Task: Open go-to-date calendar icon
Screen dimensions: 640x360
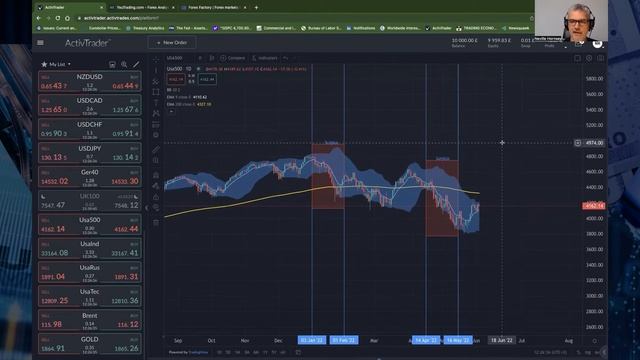Action: [x=298, y=352]
